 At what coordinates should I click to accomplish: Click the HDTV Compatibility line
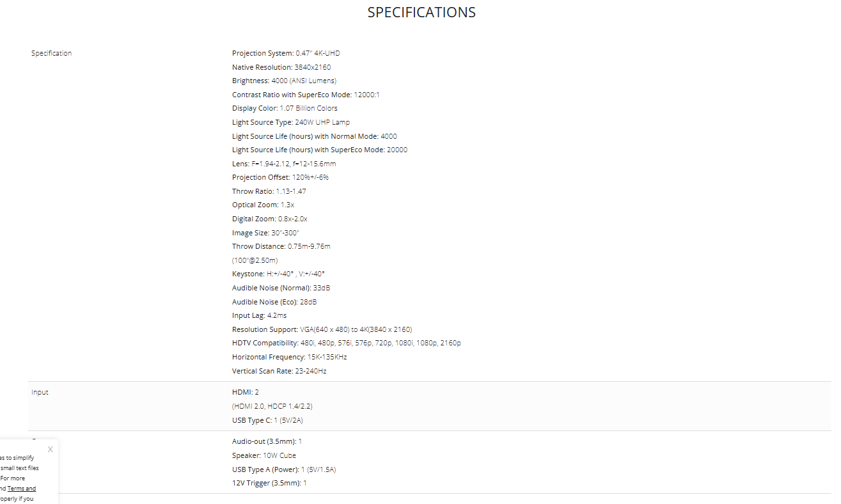tap(346, 343)
